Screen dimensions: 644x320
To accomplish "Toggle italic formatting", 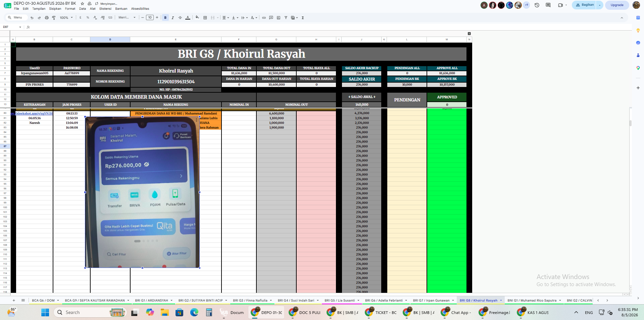I will click(173, 18).
